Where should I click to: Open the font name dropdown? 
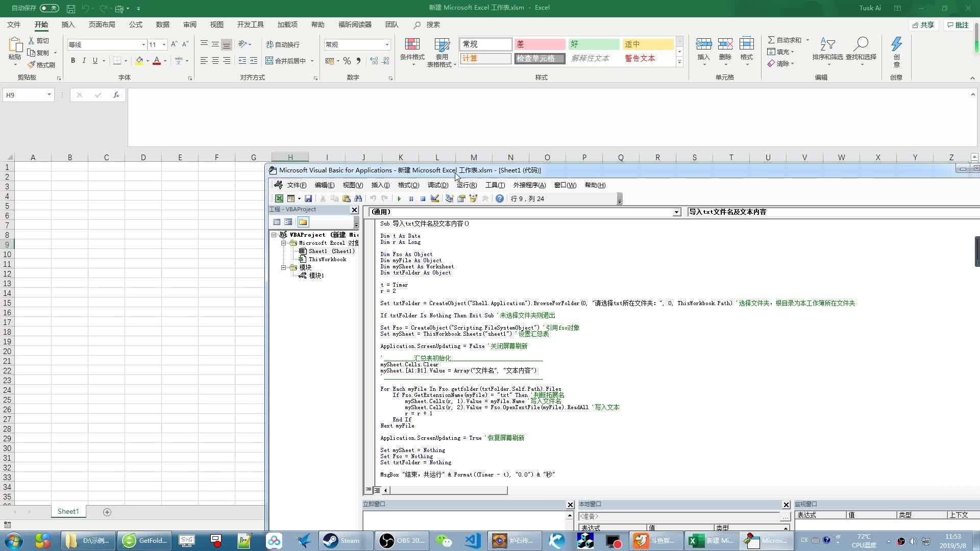(x=143, y=45)
